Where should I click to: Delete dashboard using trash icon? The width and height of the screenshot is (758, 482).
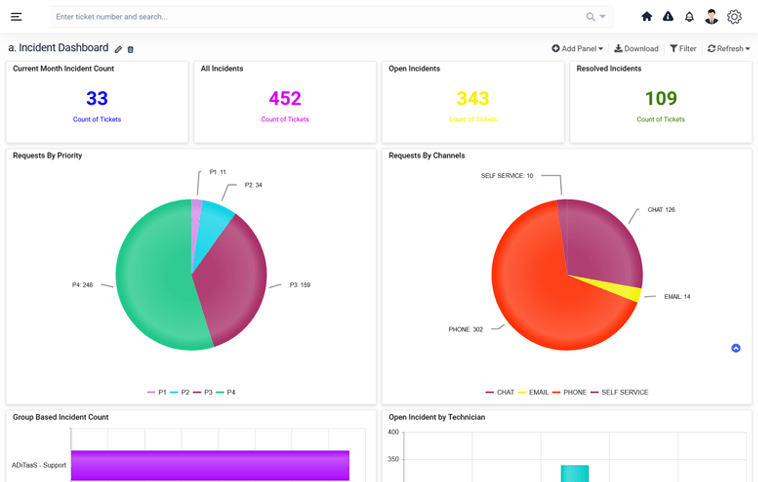point(130,49)
